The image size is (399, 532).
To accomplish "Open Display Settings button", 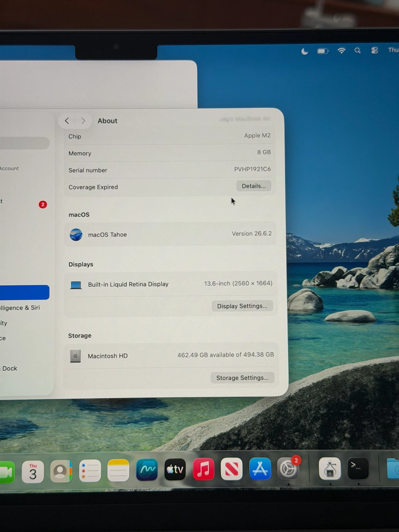I will click(242, 306).
